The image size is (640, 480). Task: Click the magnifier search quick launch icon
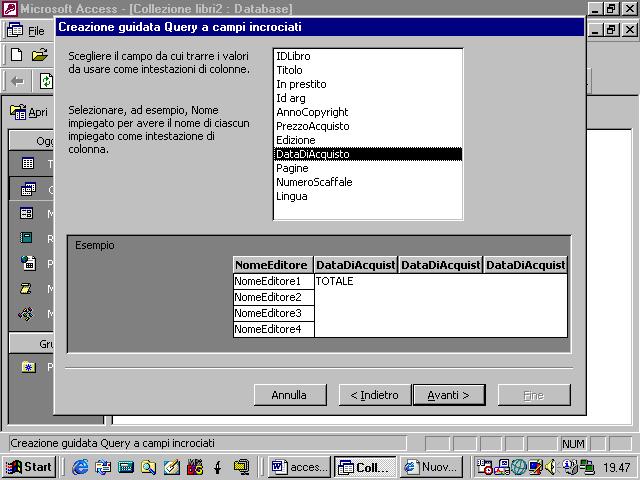(148, 467)
